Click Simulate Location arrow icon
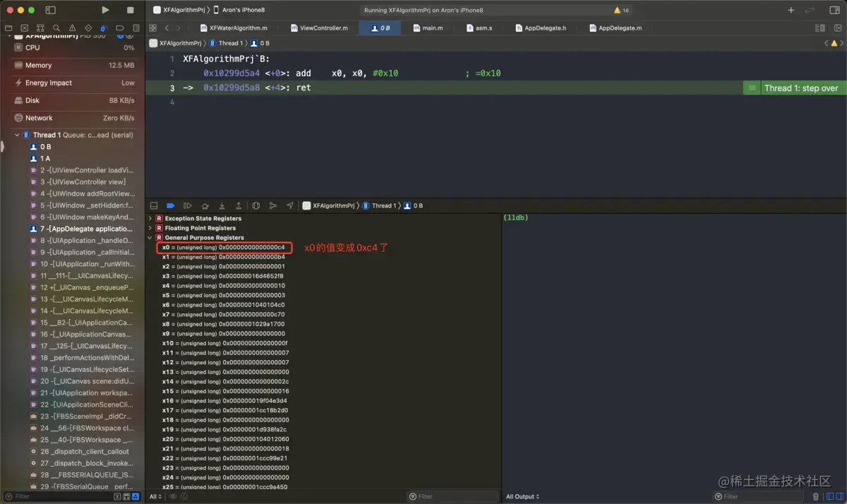 [290, 205]
